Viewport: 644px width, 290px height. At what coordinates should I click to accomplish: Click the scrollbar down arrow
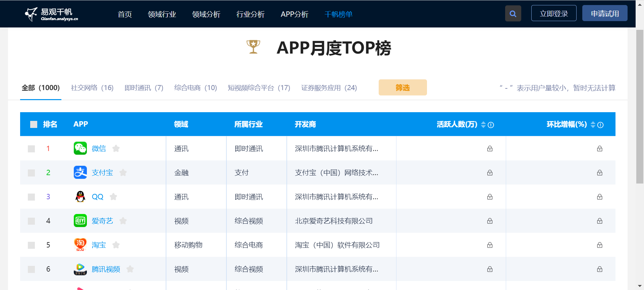[x=640, y=286]
